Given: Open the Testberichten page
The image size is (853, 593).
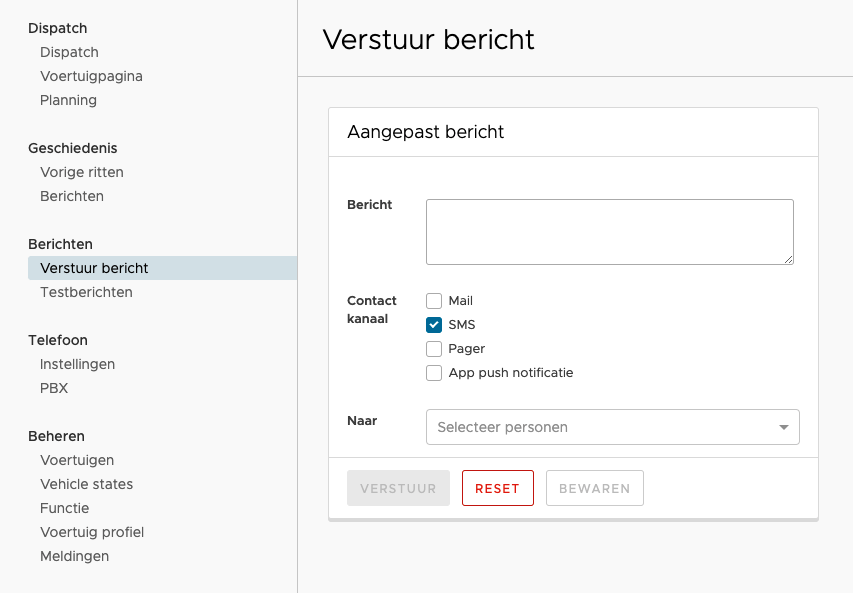Looking at the screenshot, I should 86,292.
